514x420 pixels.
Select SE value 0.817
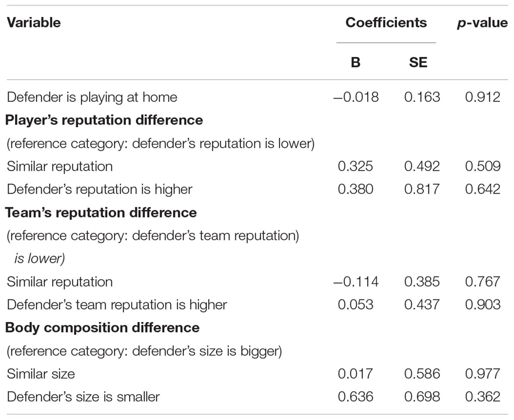click(422, 189)
